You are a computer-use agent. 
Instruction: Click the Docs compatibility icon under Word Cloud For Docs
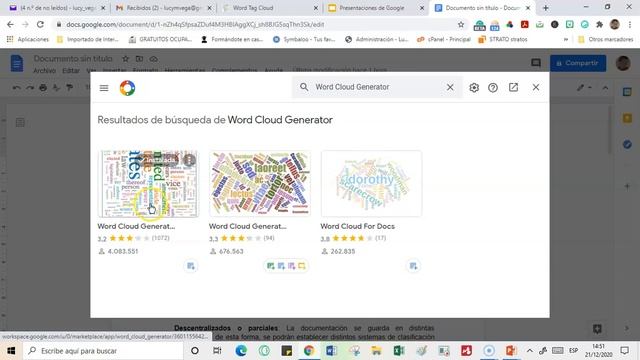pyautogui.click(x=413, y=266)
